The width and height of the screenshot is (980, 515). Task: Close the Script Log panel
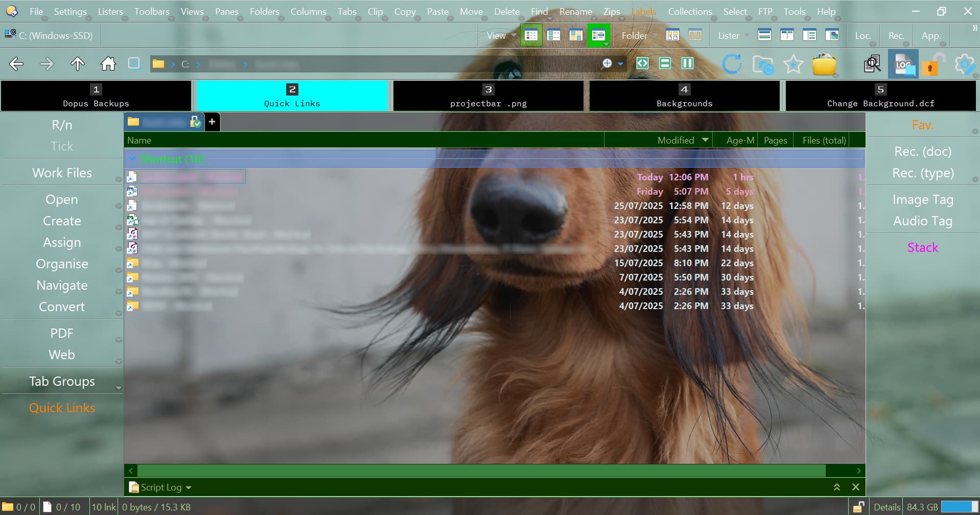point(856,487)
